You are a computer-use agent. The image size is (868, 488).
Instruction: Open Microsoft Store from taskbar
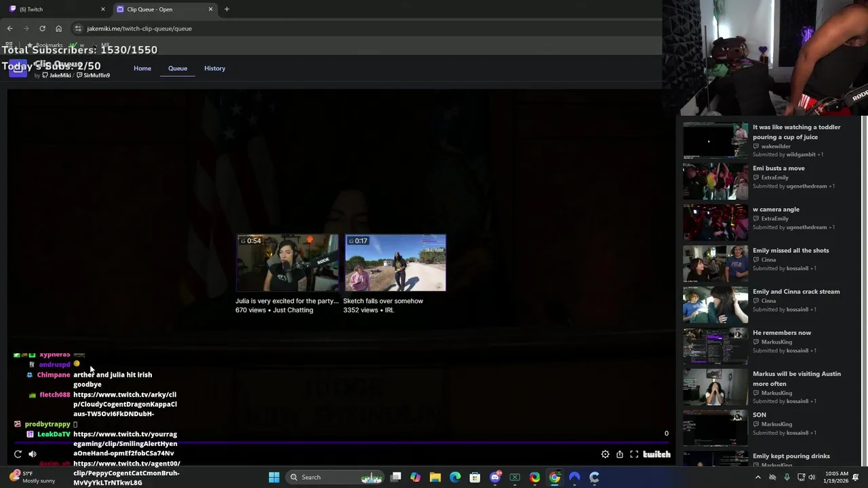pos(475,477)
